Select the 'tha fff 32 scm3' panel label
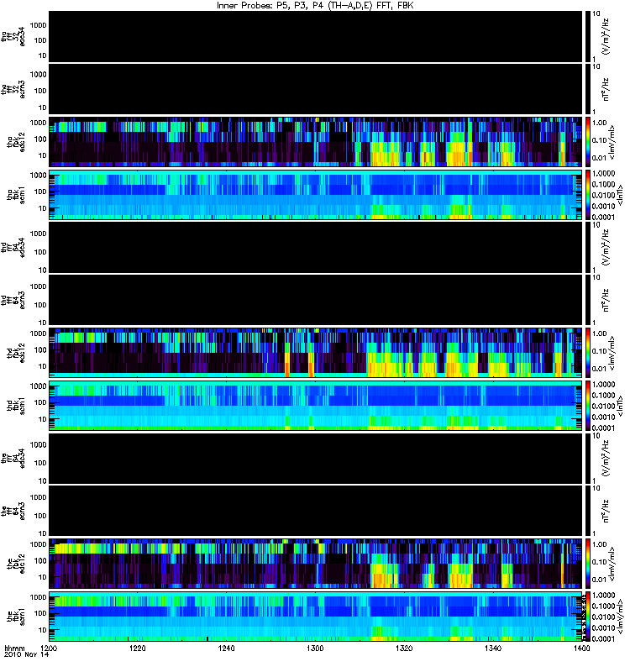Screen dimensions: 630x672 coord(13,90)
